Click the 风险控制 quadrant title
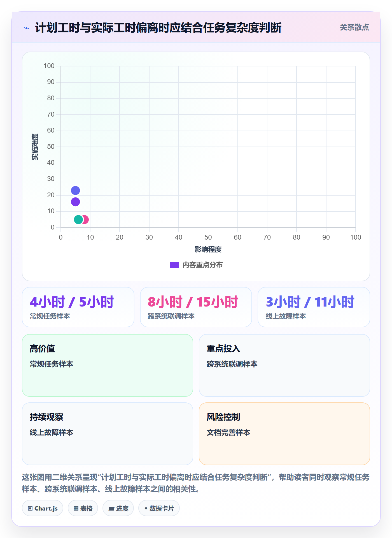The width and height of the screenshot is (392, 538). point(223,417)
